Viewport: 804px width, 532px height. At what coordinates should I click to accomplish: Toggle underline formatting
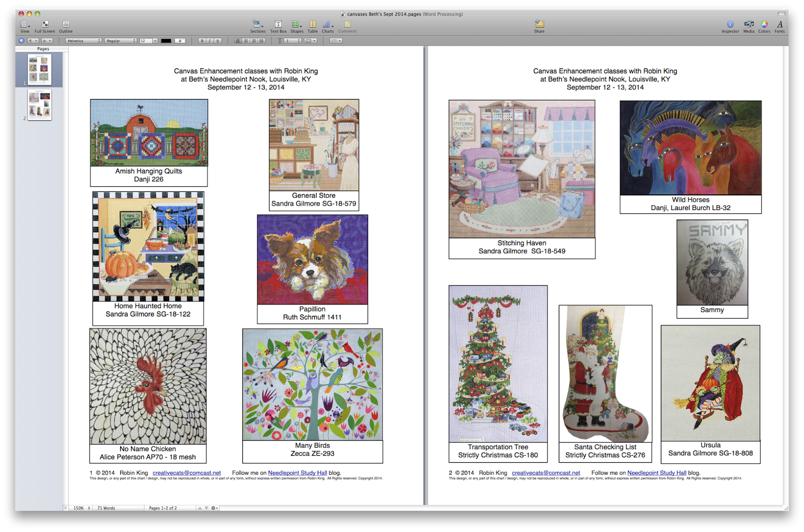218,41
